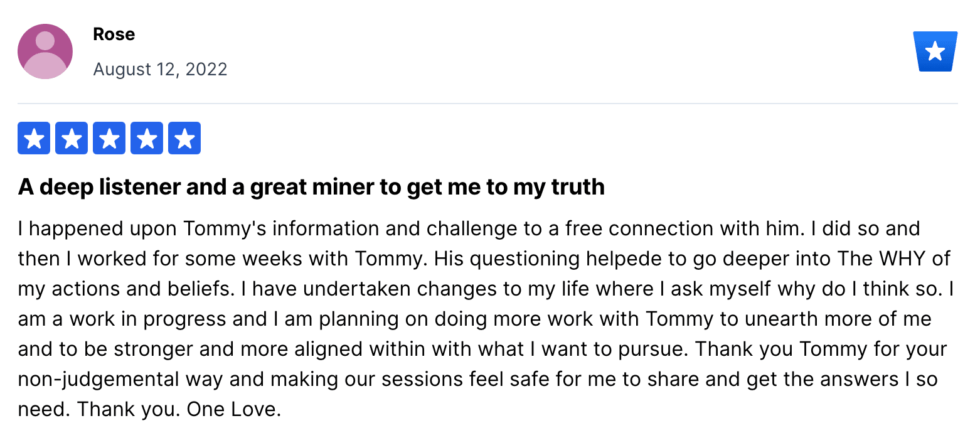Click the third rating star
Screen dimensions: 980x438
pos(109,138)
